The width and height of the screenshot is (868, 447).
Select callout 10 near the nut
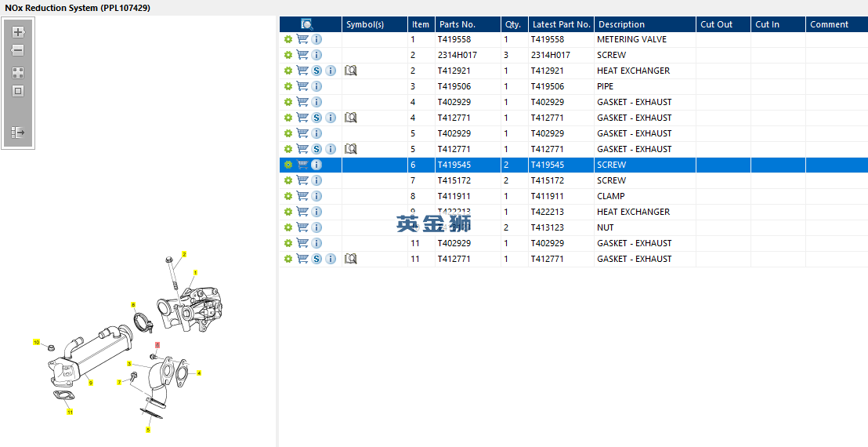37,343
